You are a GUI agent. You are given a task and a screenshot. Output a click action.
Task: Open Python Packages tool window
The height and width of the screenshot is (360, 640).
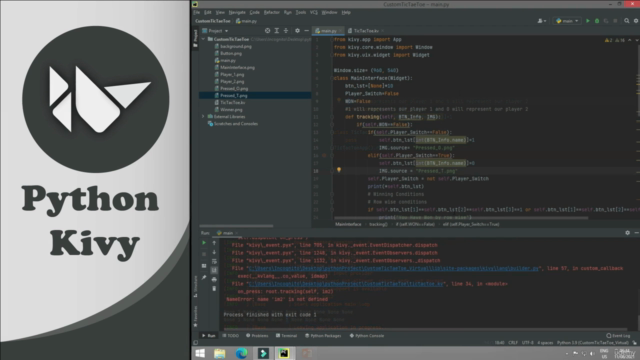click(x=323, y=336)
